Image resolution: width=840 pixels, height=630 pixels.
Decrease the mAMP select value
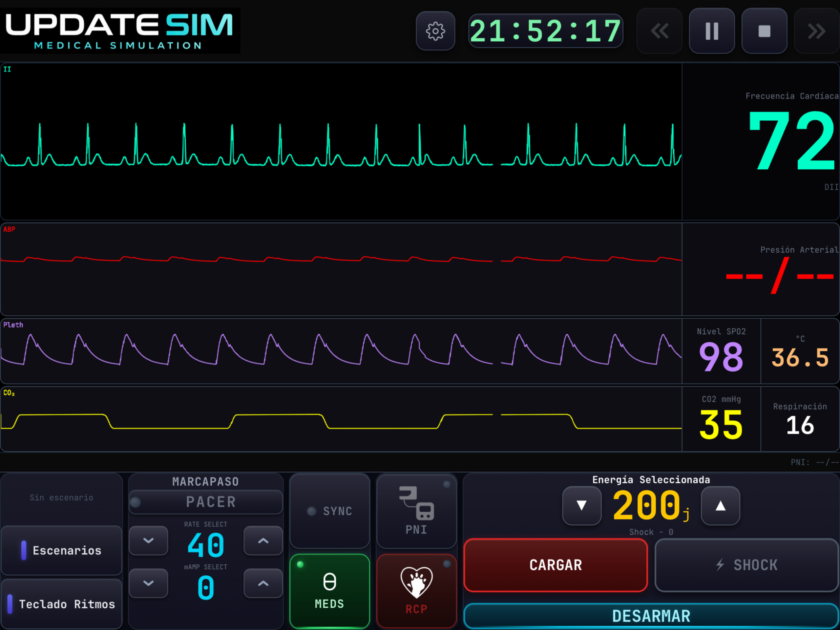pyautogui.click(x=149, y=583)
